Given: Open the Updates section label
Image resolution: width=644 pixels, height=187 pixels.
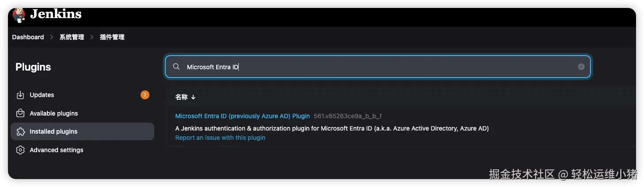Looking at the screenshot, I should (42, 95).
